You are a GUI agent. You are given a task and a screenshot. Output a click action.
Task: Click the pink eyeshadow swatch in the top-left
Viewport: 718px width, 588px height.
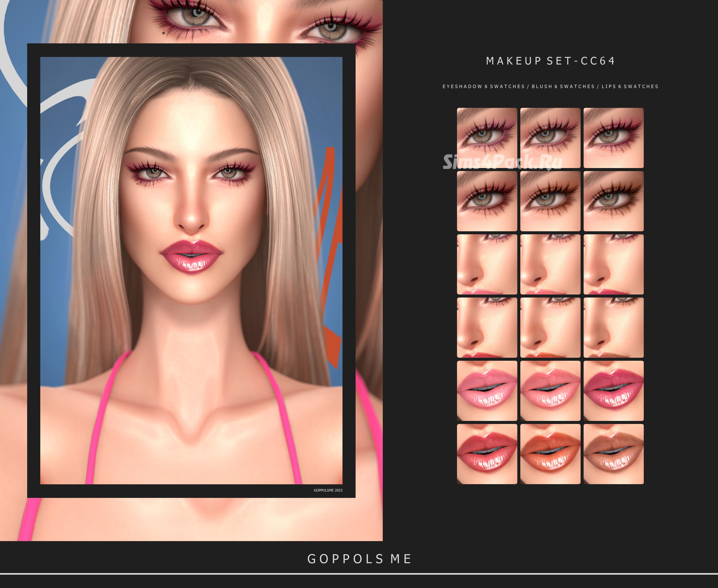(x=487, y=137)
